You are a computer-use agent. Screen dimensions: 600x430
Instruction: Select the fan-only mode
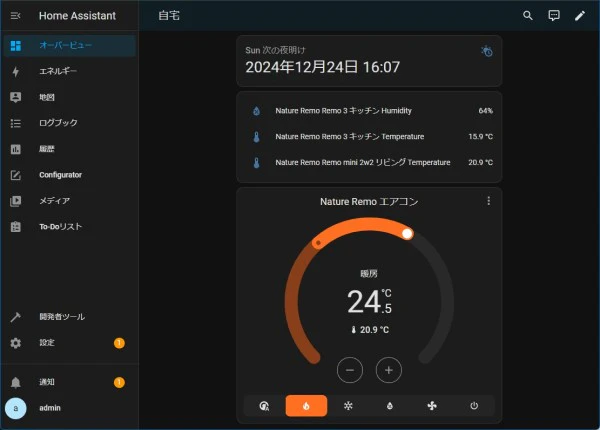click(432, 406)
